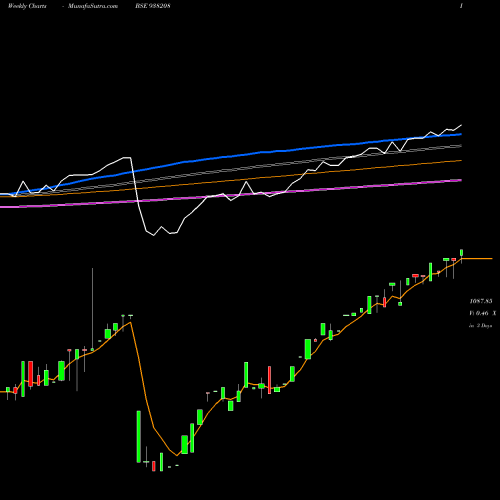Click the "BSE 938298" symbol text
The height and width of the screenshot is (500, 500).
(153, 6)
